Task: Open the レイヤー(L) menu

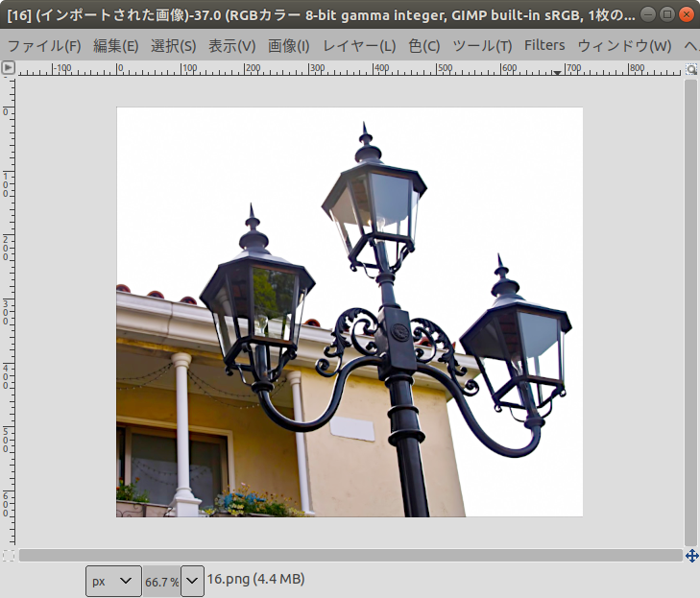Action: pos(359,45)
